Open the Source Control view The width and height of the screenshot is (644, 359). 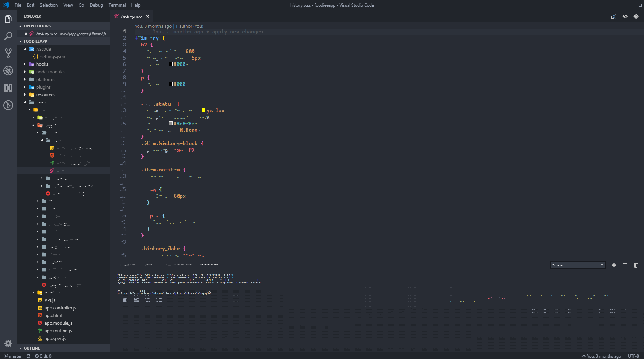tap(8, 53)
